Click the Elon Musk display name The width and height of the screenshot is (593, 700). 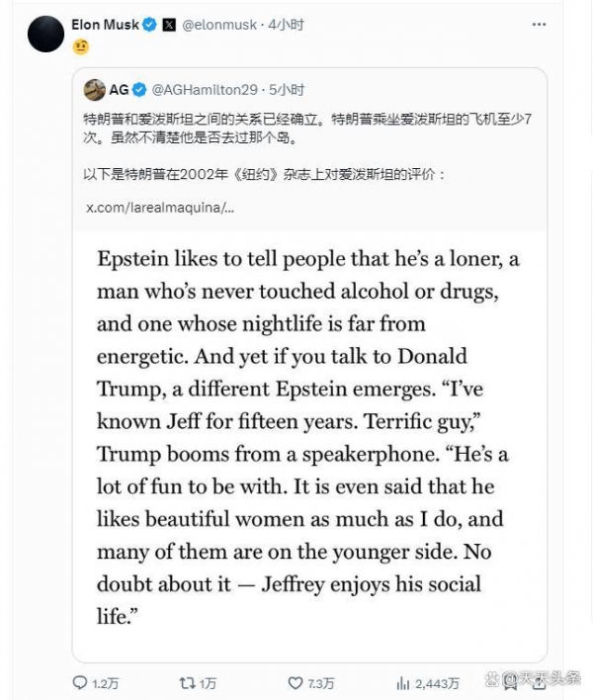(106, 25)
